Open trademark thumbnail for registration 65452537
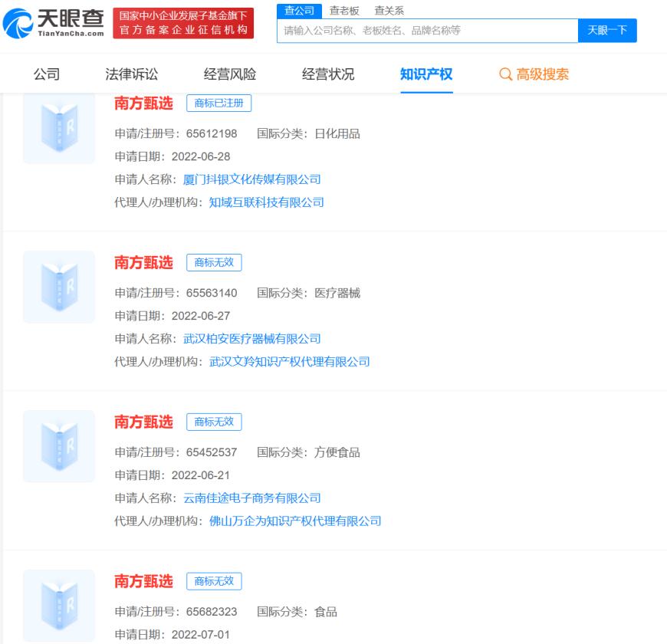The width and height of the screenshot is (667, 644). coord(59,446)
